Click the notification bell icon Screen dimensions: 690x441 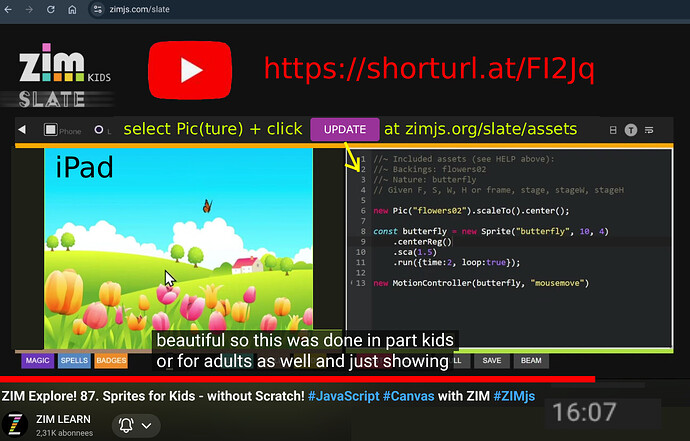[x=126, y=425]
